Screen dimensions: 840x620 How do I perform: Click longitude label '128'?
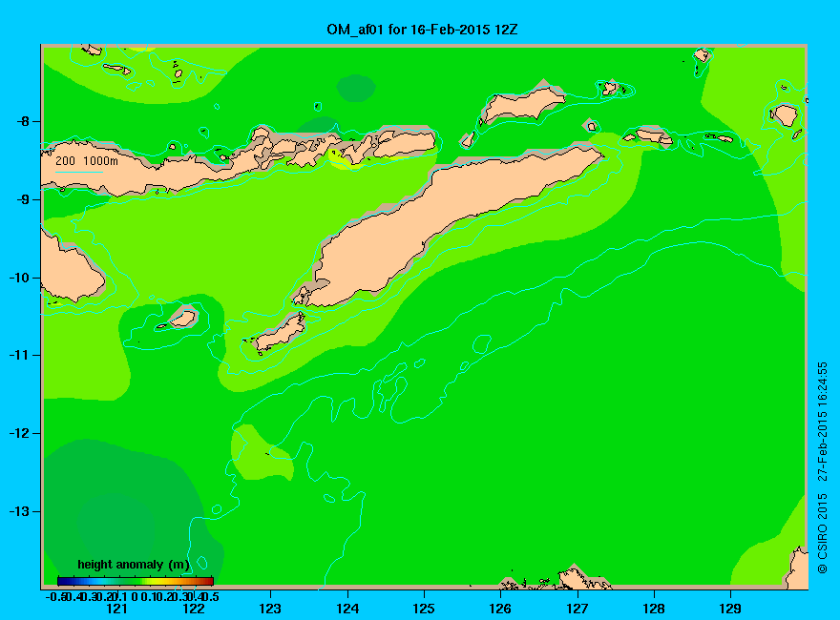pyautogui.click(x=654, y=609)
